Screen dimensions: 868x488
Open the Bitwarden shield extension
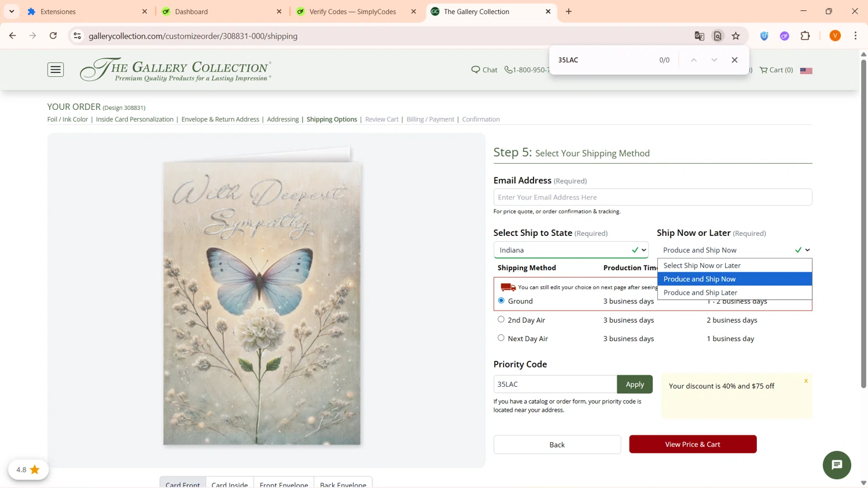pyautogui.click(x=764, y=36)
